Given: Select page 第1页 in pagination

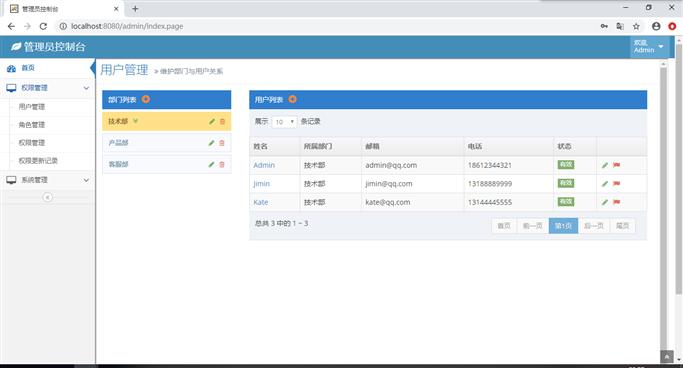Looking at the screenshot, I should pyautogui.click(x=563, y=226).
